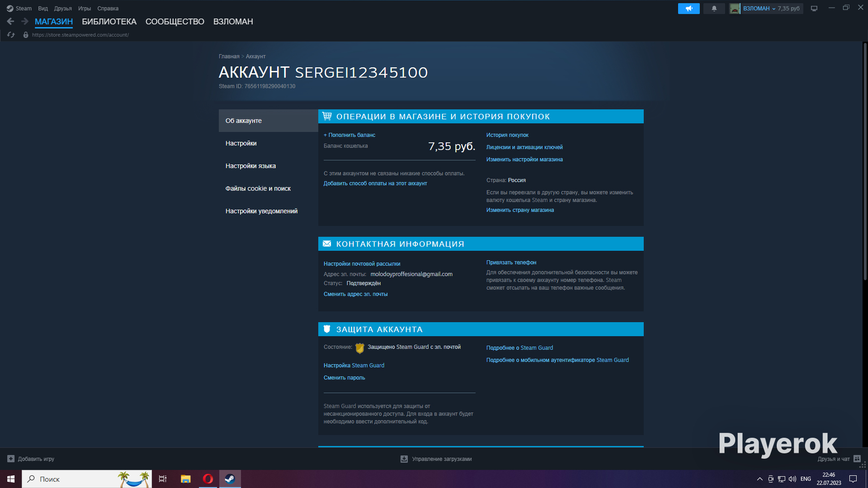This screenshot has height=488, width=868.
Task: Open Управление загрузками downloads manager
Action: [x=436, y=459]
